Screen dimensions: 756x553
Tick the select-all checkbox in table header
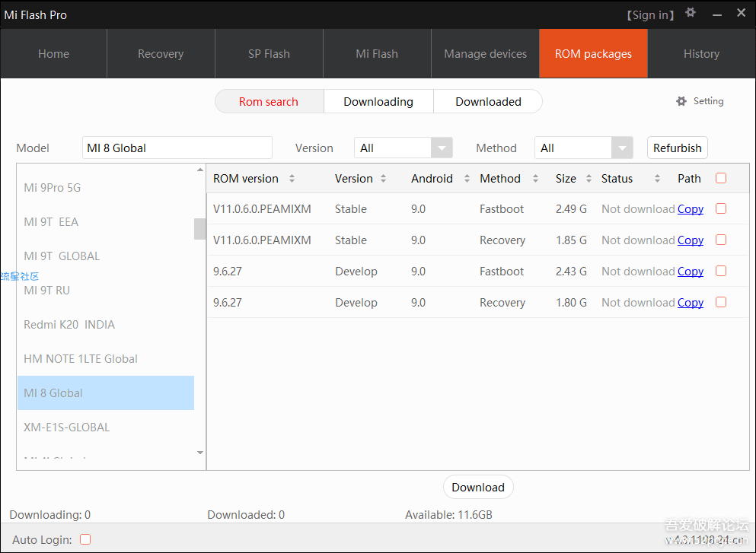pos(721,178)
